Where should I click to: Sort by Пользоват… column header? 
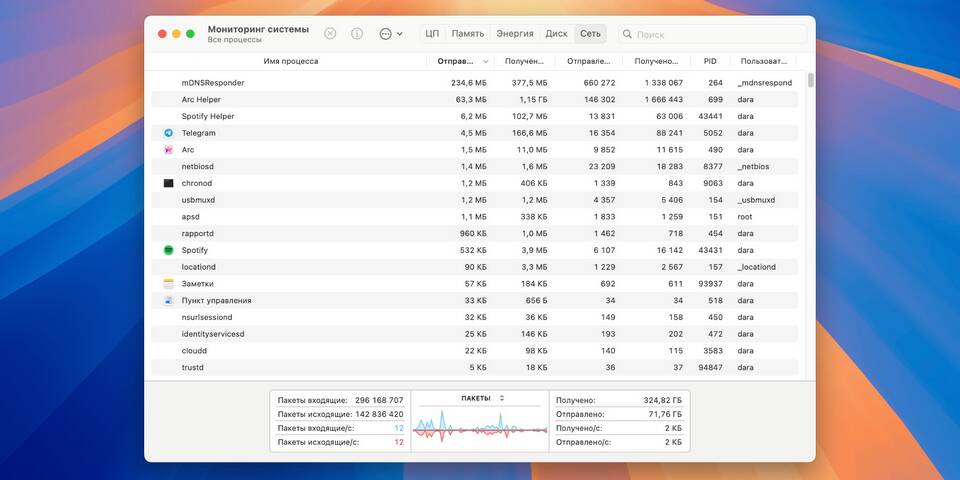763,61
